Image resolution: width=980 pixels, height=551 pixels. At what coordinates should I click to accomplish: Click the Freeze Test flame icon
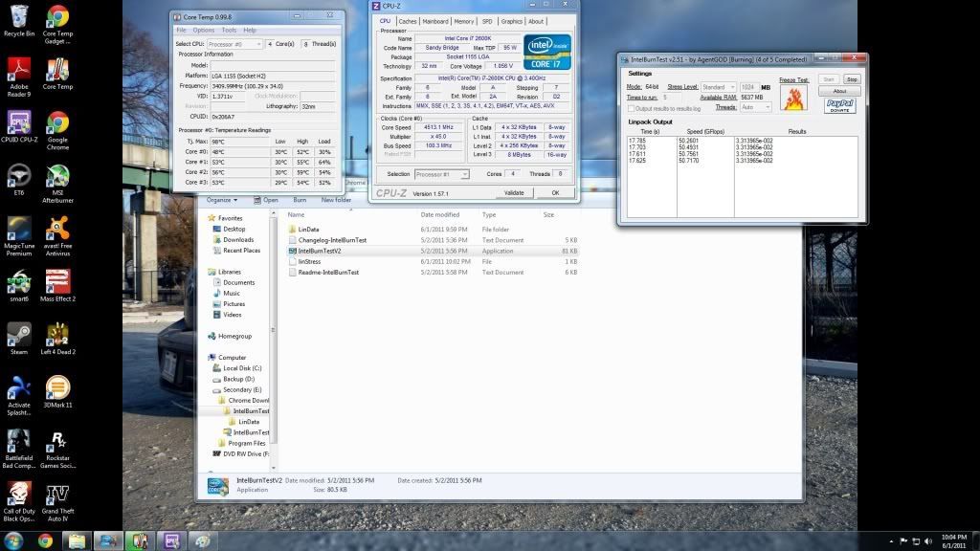tap(793, 99)
